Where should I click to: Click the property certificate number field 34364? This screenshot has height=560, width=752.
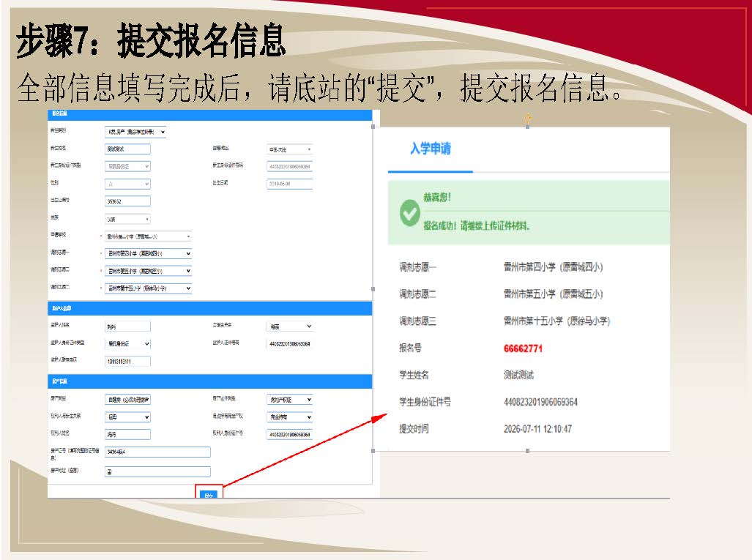click(157, 452)
